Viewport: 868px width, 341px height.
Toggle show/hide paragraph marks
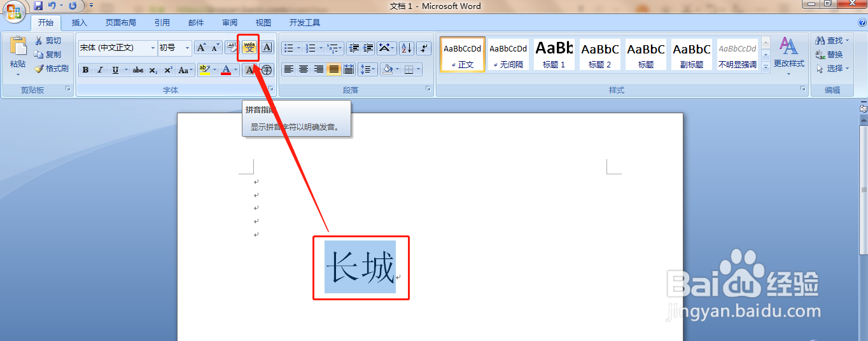pos(424,48)
